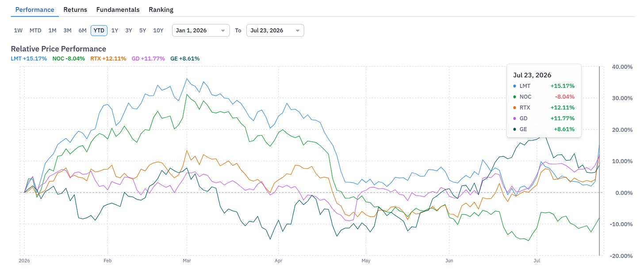The width and height of the screenshot is (644, 269).
Task: Open the Jul 23, 2026 end date dropdown
Action: (275, 30)
